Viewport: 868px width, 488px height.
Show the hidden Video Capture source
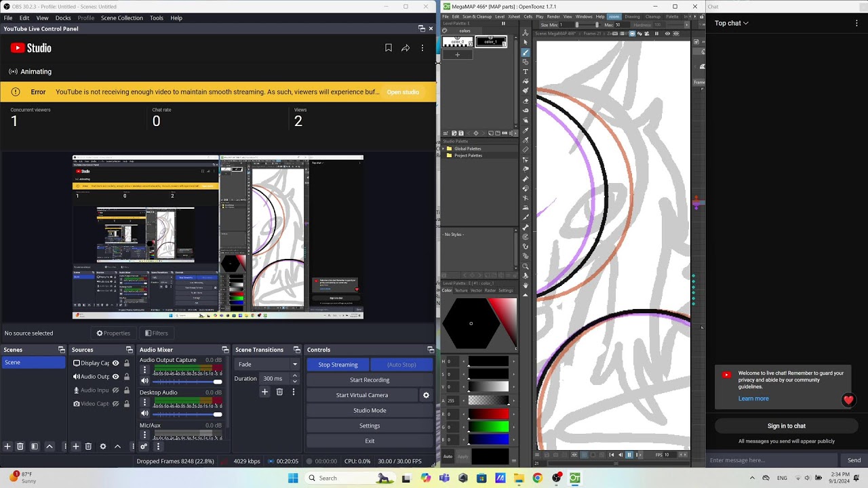coord(115,404)
